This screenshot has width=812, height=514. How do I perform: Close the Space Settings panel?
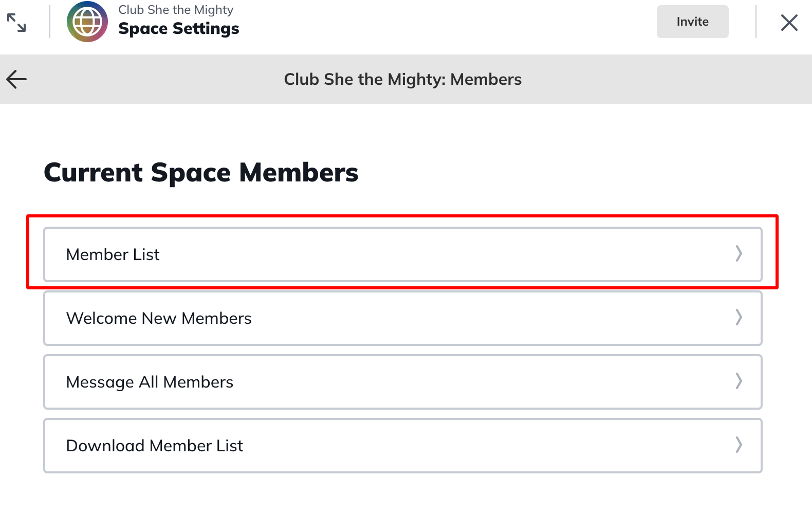(789, 23)
